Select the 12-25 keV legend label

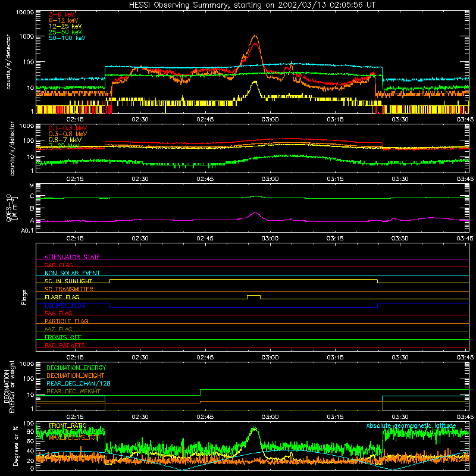(65, 26)
